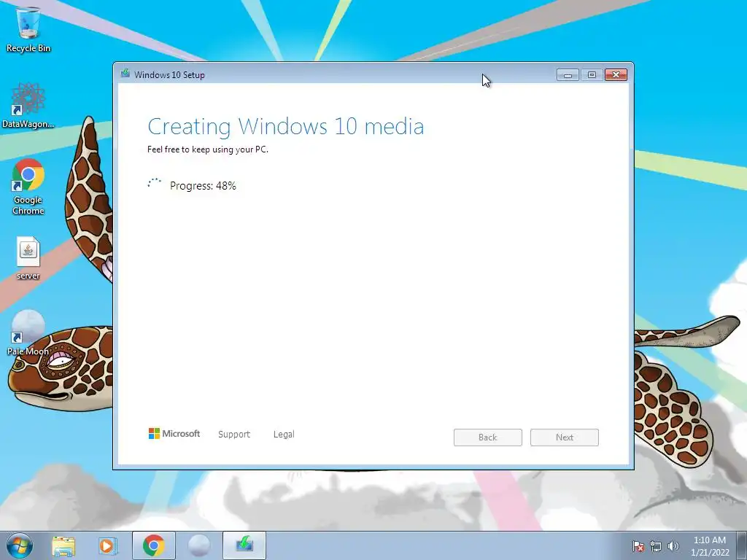This screenshot has width=747, height=560.
Task: Click the Show Desktop strip on the taskbar
Action: tap(742, 545)
